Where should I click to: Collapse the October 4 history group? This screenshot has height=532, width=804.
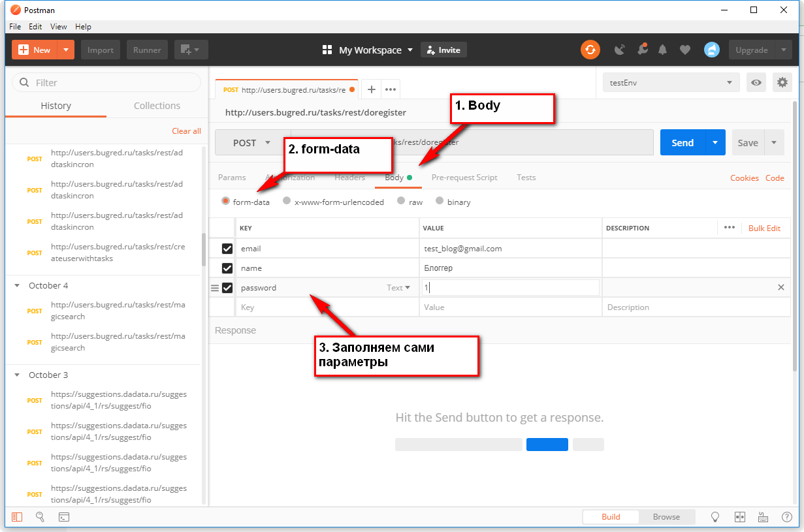click(x=18, y=286)
